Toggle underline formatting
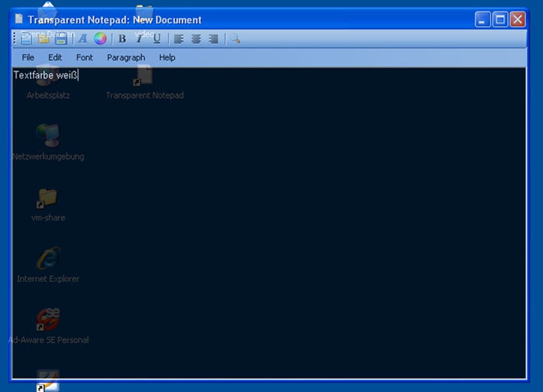 point(155,38)
